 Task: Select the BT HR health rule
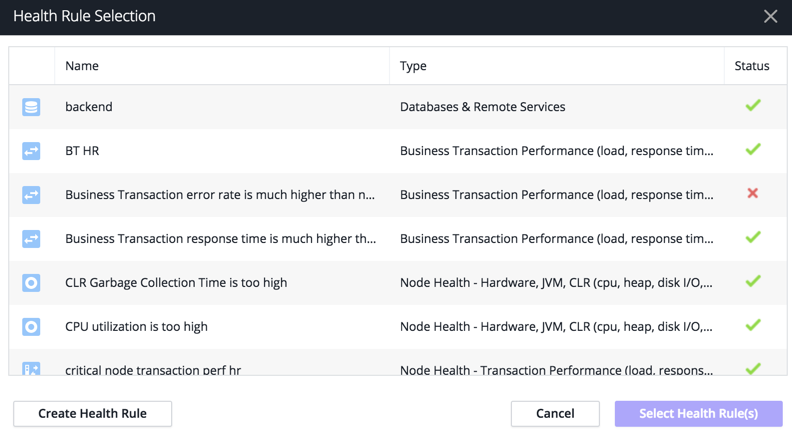click(x=398, y=151)
